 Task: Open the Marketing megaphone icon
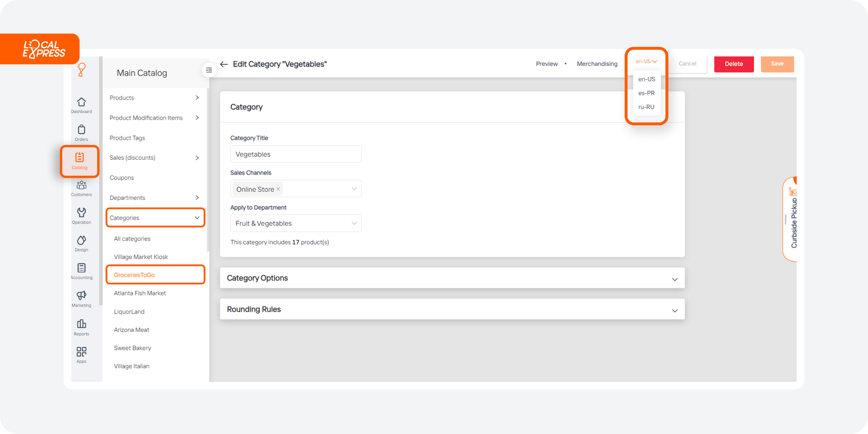pyautogui.click(x=81, y=298)
